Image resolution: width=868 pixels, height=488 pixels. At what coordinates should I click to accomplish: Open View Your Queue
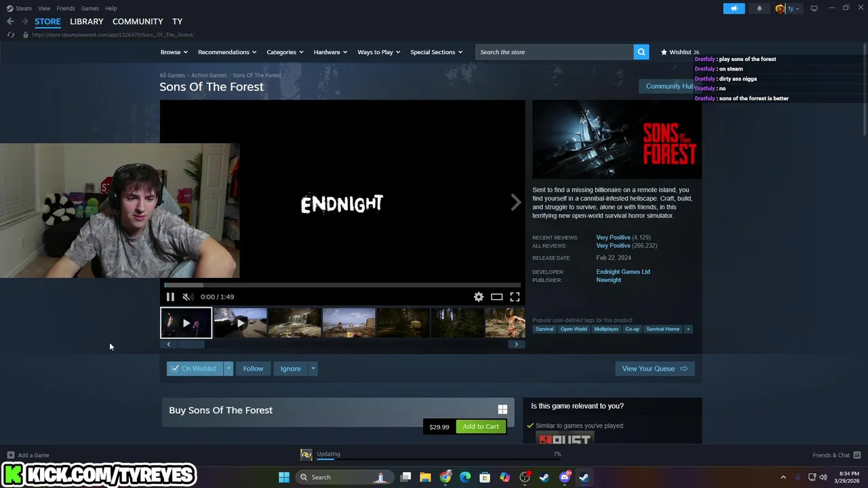[x=654, y=369]
